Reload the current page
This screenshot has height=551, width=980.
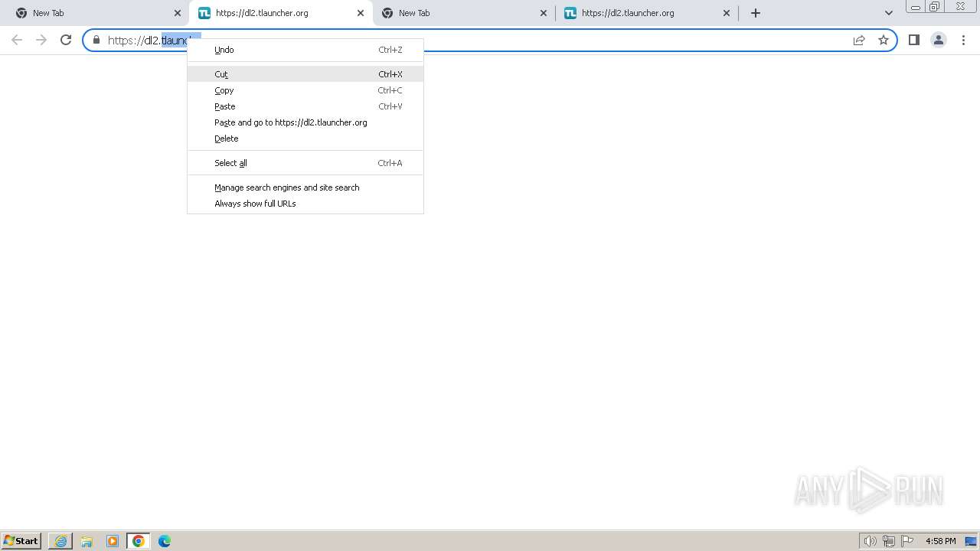point(66,40)
